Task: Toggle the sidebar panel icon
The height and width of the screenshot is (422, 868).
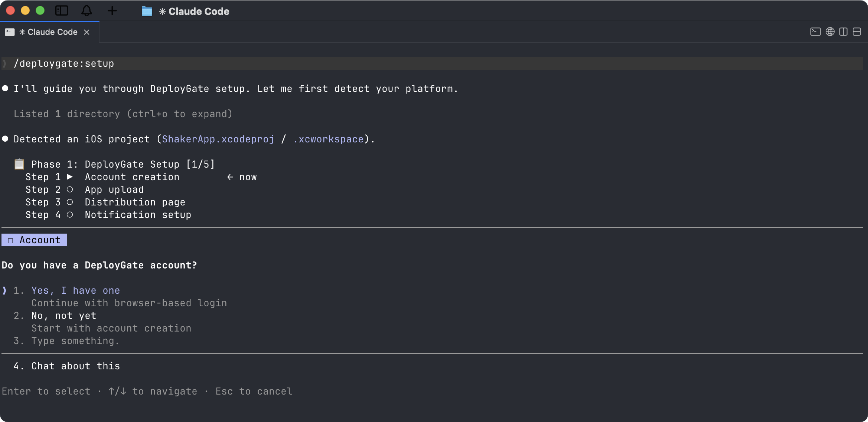Action: (x=62, y=11)
